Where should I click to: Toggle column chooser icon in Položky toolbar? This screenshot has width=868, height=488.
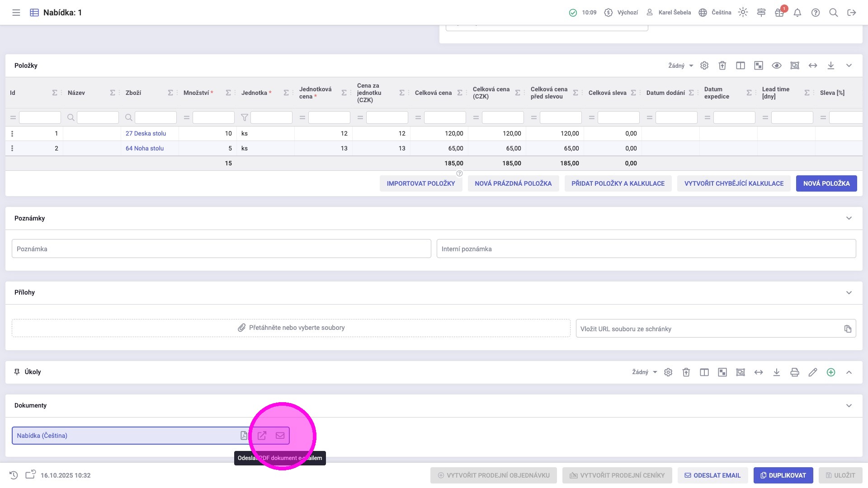tap(741, 66)
